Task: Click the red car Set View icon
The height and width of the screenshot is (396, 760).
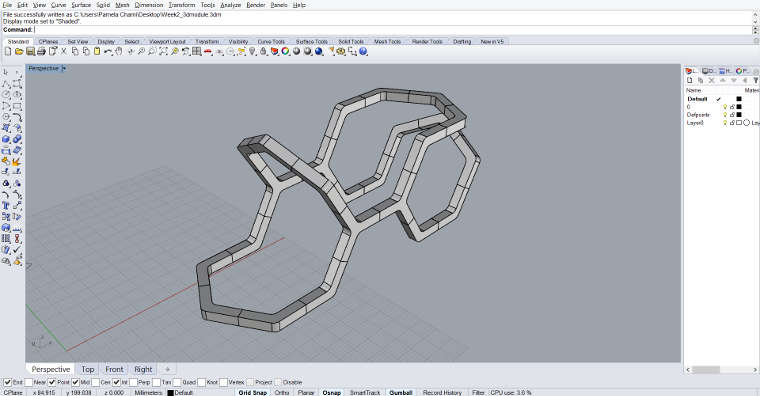Action: click(208, 51)
